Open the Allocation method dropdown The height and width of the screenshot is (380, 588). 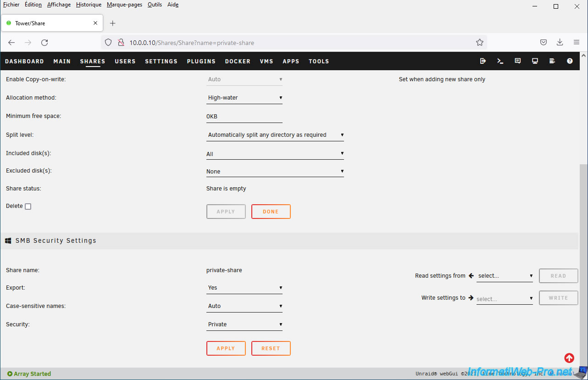(x=244, y=98)
